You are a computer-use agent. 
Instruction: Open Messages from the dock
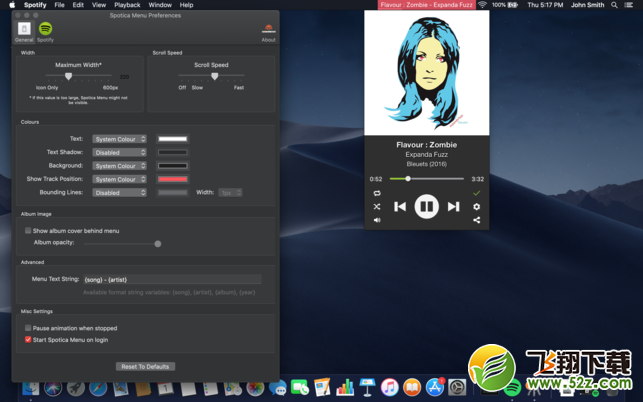pyautogui.click(x=278, y=388)
